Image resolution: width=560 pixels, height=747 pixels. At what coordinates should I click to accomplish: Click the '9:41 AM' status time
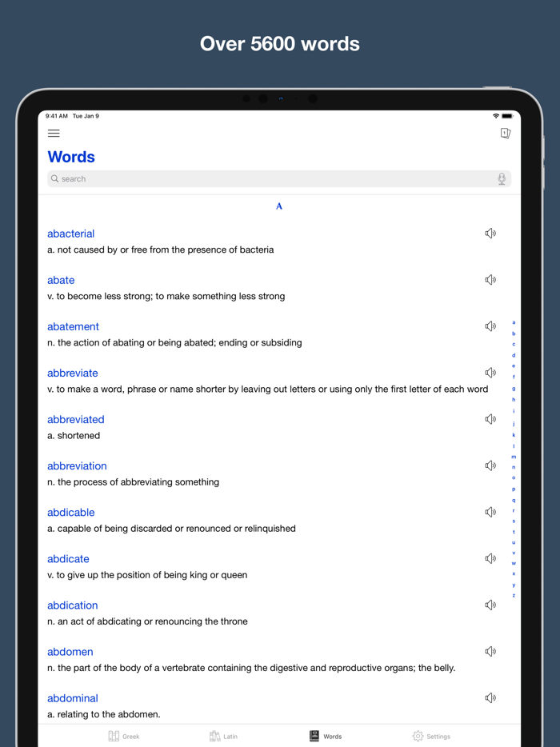(x=56, y=116)
